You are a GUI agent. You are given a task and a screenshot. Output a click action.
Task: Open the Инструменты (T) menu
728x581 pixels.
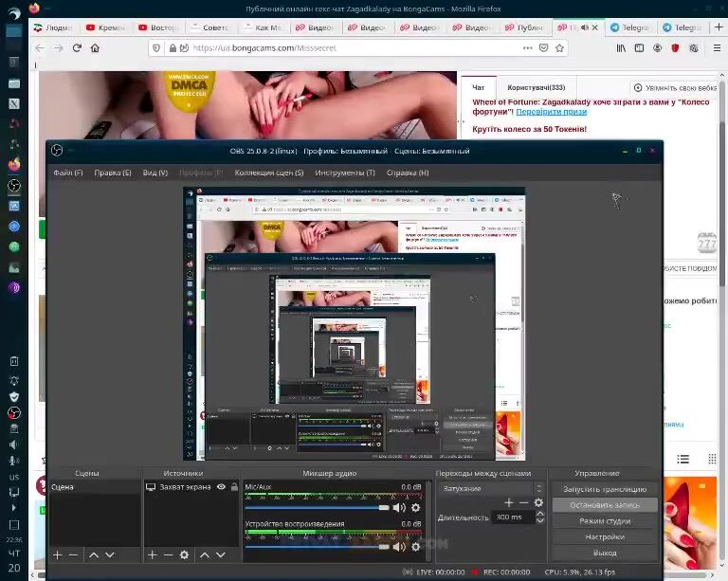pos(345,172)
